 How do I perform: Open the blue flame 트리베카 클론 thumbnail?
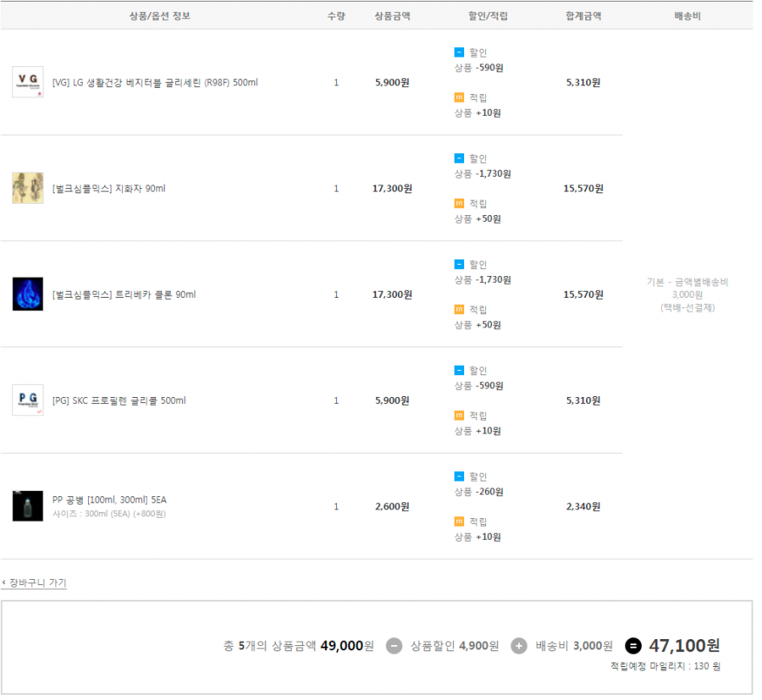(x=28, y=294)
